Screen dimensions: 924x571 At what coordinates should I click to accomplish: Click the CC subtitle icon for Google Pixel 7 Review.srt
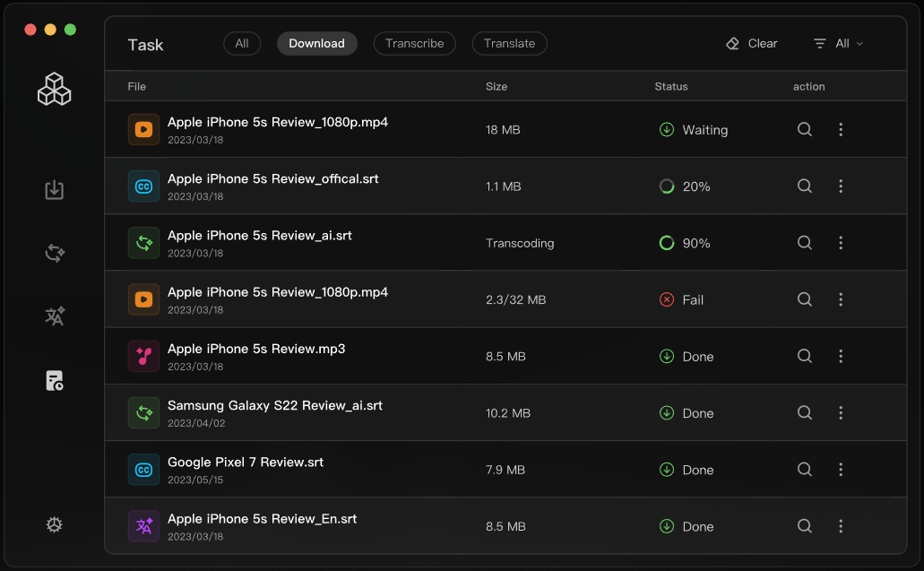coord(143,469)
